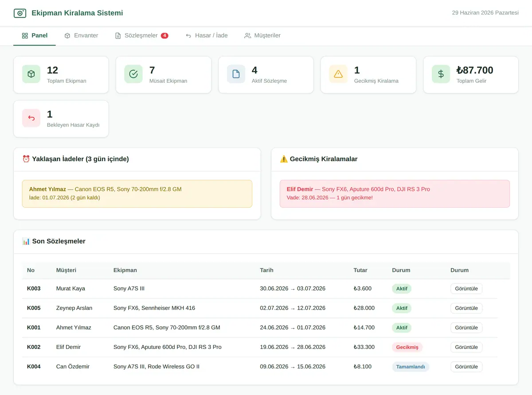
Task: Click the warning emoji beside Gecikmiş Kiralamalar heading
Action: coord(284,159)
